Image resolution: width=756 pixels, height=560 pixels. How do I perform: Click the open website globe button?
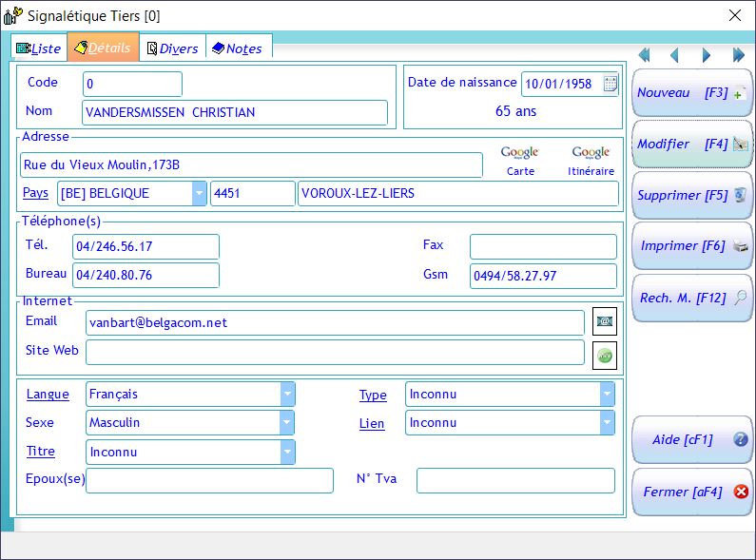(605, 356)
